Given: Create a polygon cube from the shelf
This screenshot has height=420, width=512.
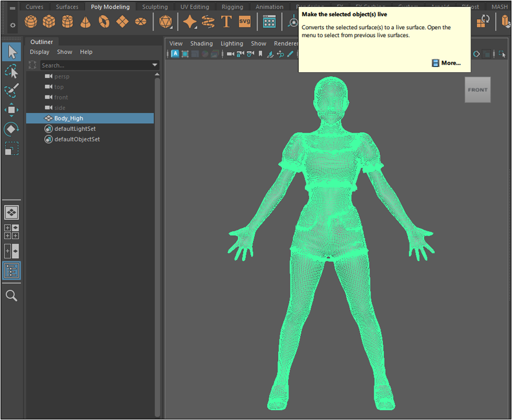Looking at the screenshot, I should coord(49,22).
